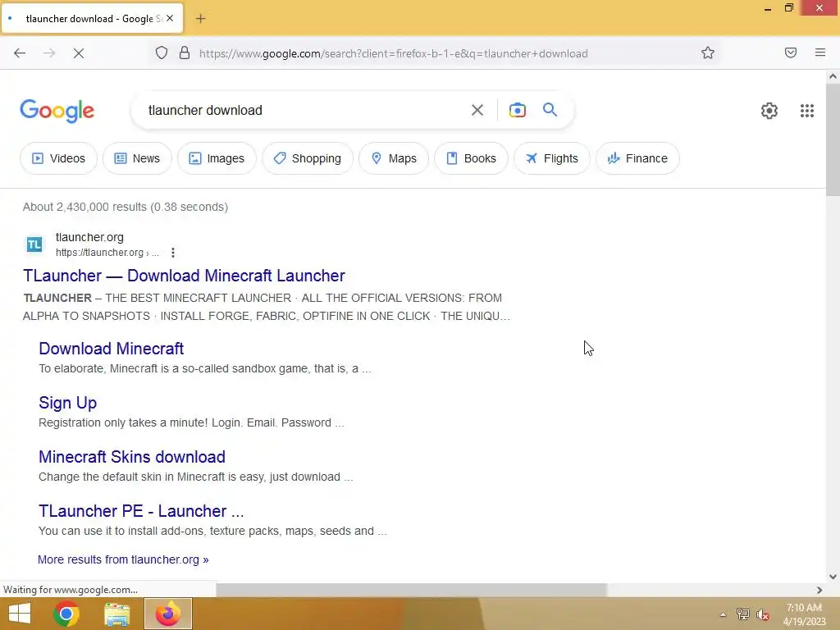Click the Firefox URL address bar
This screenshot has width=840, height=630.
click(x=394, y=53)
